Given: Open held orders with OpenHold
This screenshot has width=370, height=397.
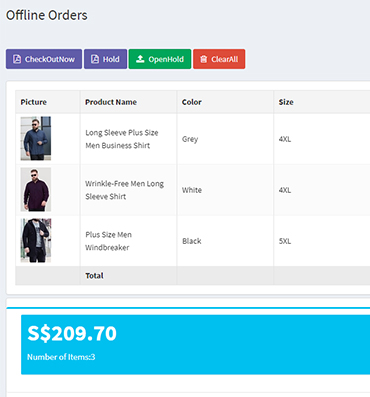Looking at the screenshot, I should click(160, 59).
